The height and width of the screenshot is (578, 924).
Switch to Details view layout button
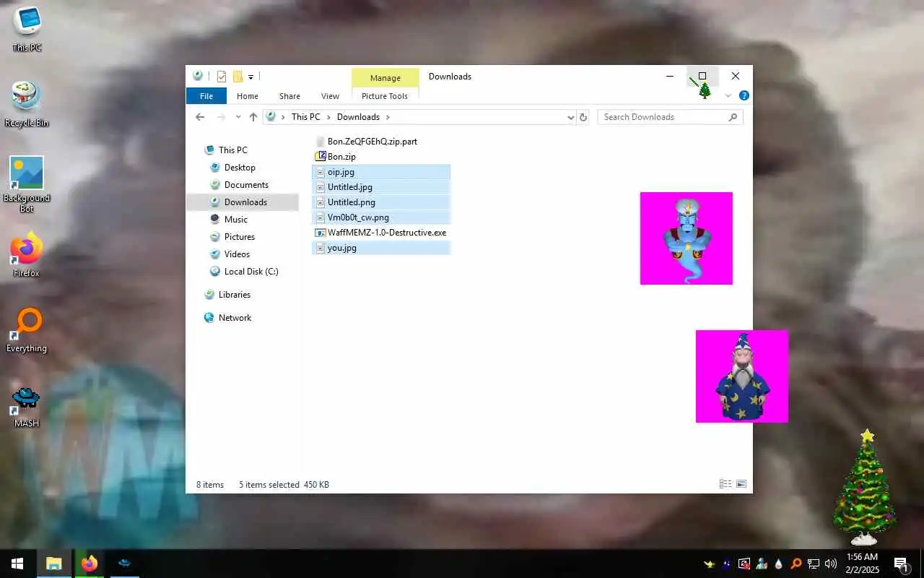coord(725,484)
